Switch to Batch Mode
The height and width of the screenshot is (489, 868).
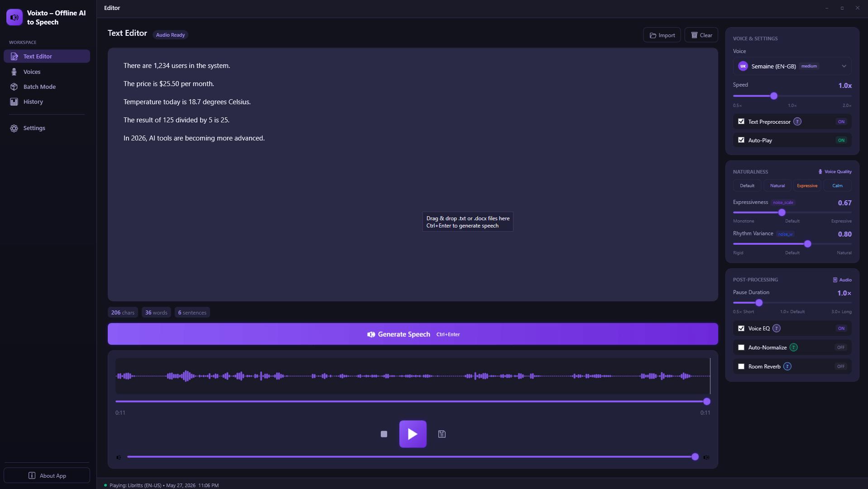(47, 87)
